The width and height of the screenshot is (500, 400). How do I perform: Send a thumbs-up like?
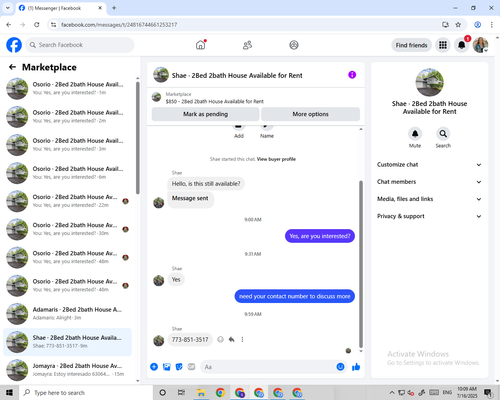356,367
